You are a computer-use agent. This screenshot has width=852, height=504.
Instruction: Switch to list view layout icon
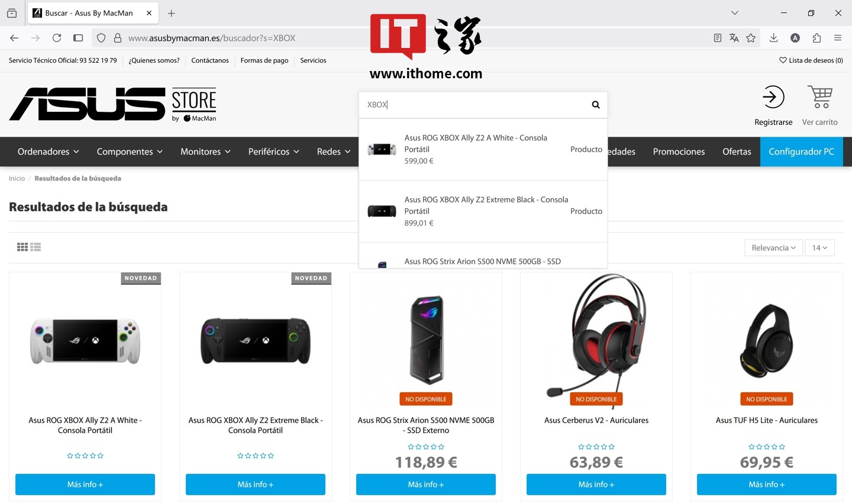(x=35, y=247)
